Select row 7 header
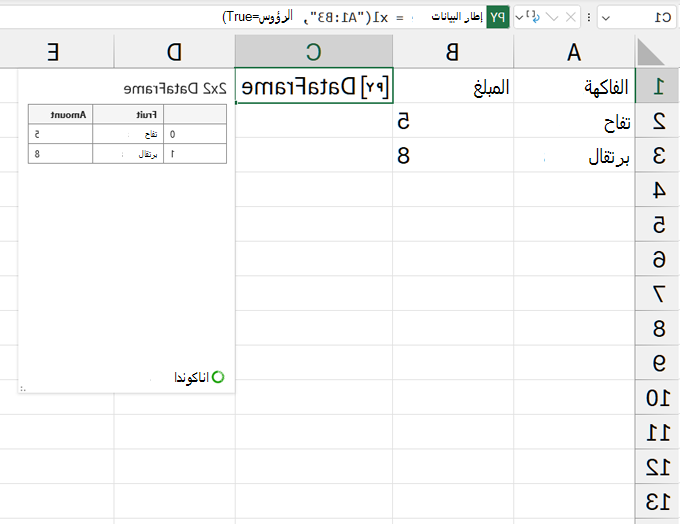 point(657,294)
